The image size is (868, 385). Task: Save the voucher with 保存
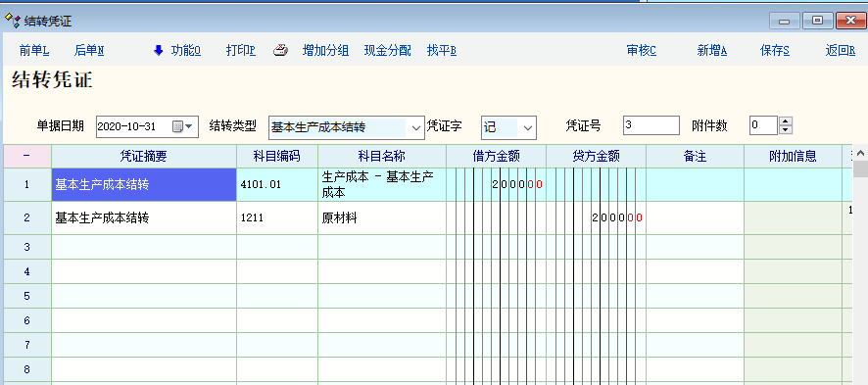tap(775, 51)
